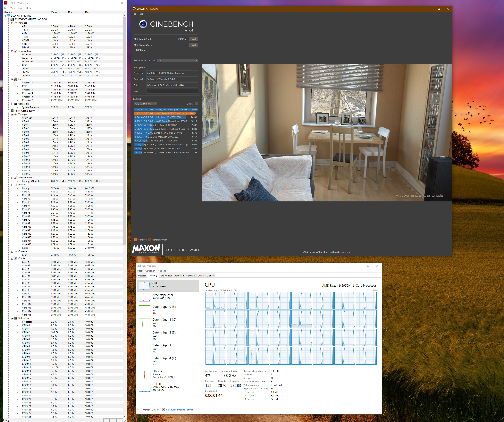The height and width of the screenshot is (422, 504).
Task: Click the HWMonitor vertical scrollbar down arrow
Action: coord(124,416)
